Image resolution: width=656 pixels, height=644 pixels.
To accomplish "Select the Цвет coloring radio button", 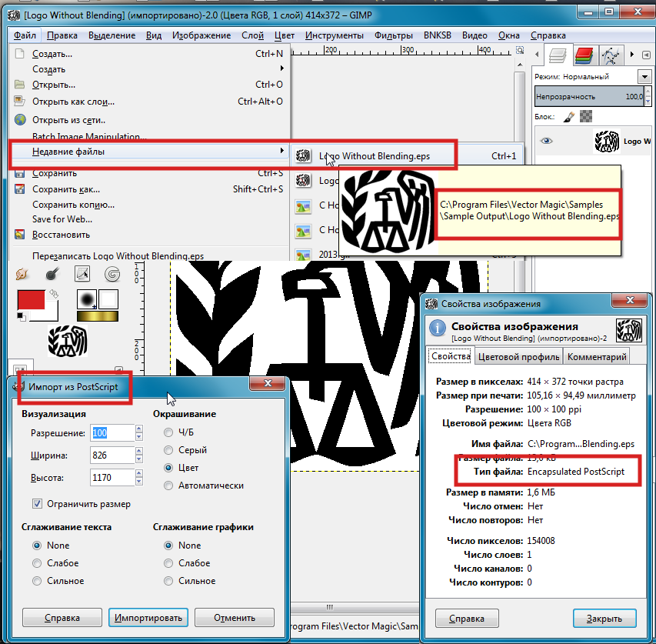I will tap(168, 467).
